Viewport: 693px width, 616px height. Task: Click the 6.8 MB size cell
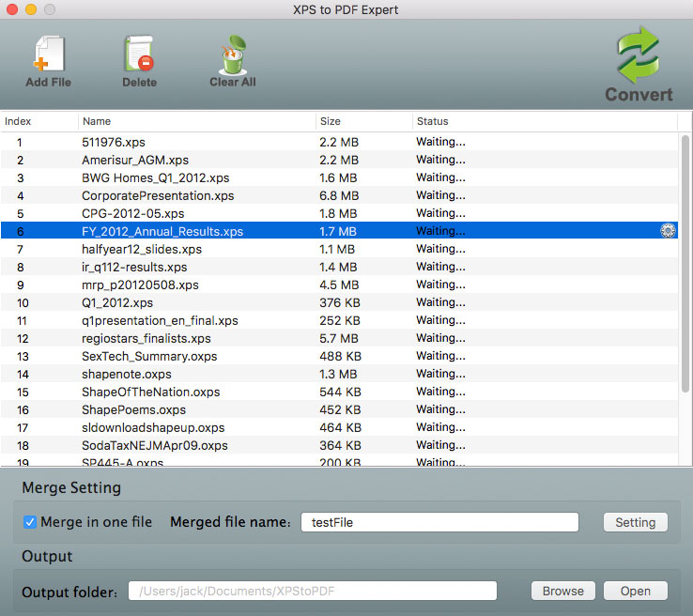coord(339,195)
